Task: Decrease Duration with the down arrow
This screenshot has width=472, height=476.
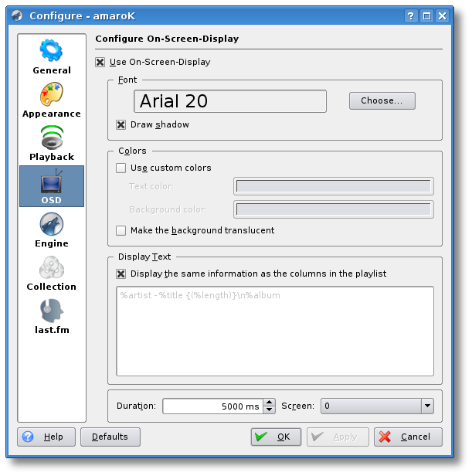Action: click(x=269, y=410)
